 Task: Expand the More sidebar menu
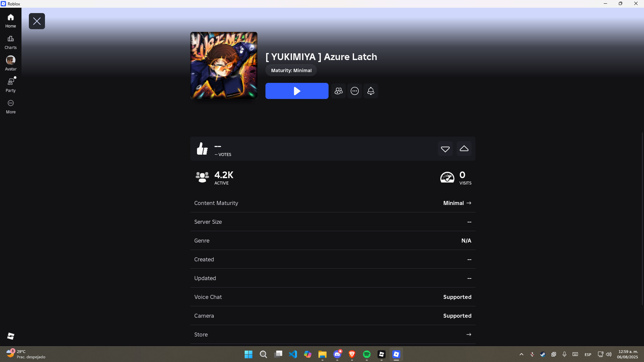[10, 106]
